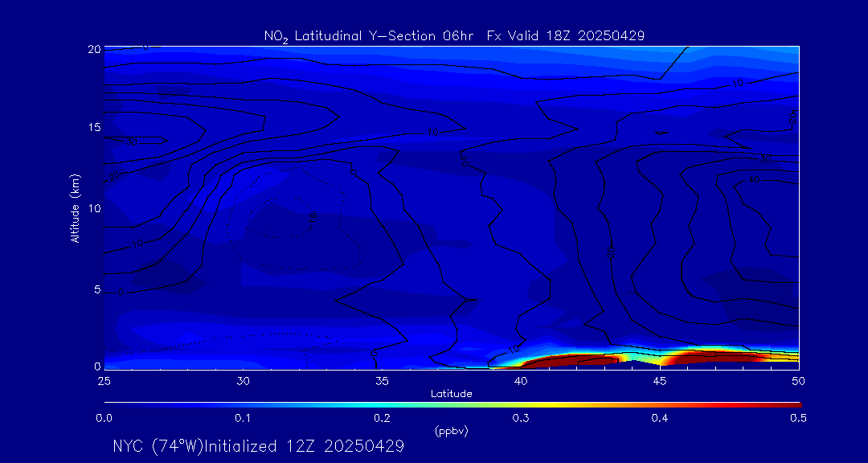Click the "Latitude" x-axis label
Viewport: 868px width, 463px height.
pyautogui.click(x=452, y=394)
